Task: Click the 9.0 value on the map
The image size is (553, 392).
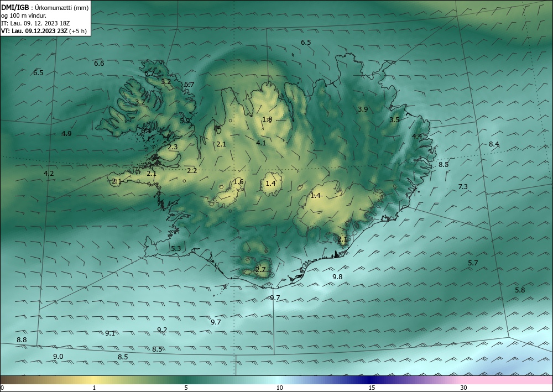Action: coord(58,357)
